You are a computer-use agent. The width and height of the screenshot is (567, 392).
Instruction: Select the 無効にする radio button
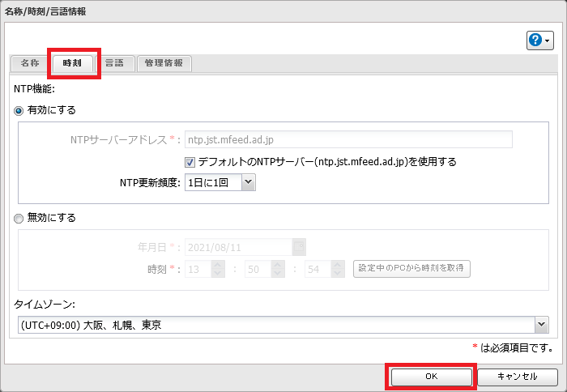point(19,217)
